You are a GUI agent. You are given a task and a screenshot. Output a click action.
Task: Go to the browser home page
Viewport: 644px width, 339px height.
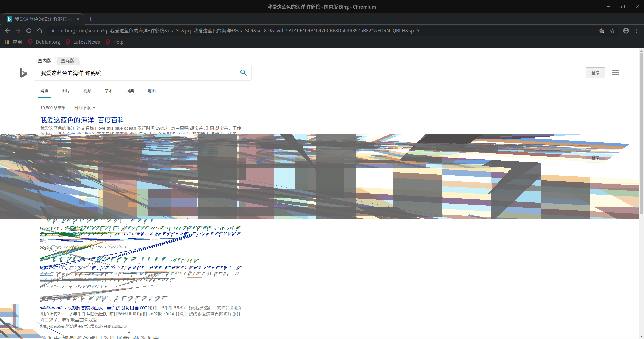[40, 31]
